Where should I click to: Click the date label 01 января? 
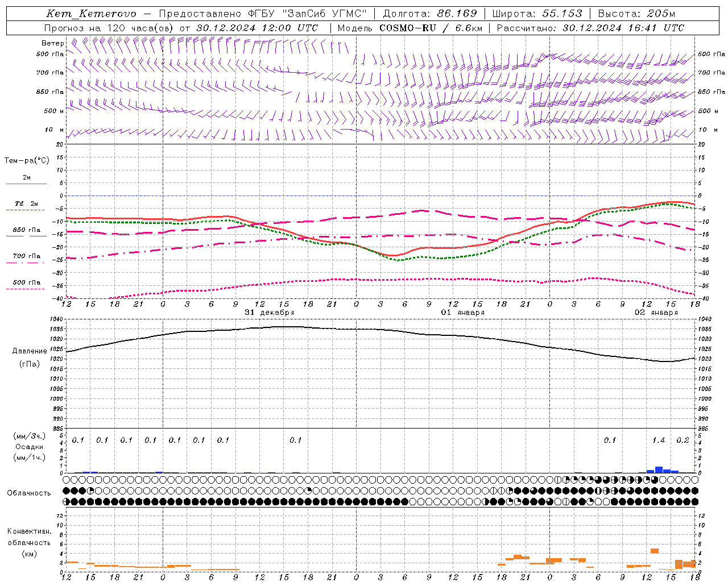[x=463, y=313]
